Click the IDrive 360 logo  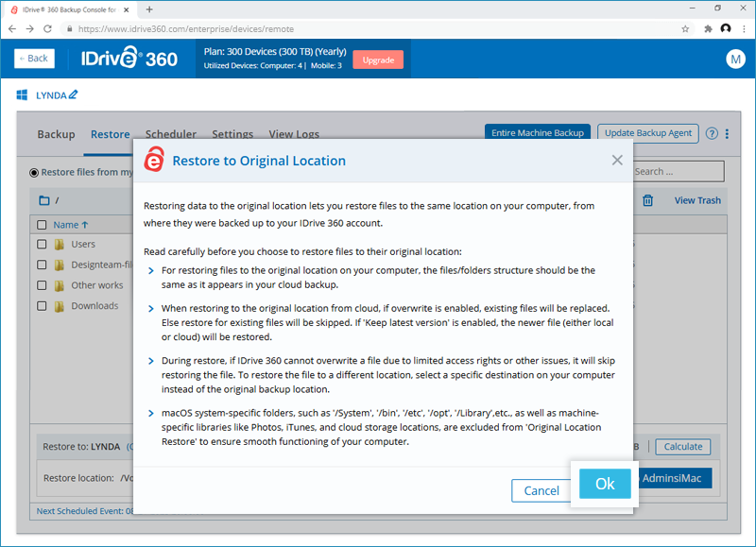(x=129, y=59)
